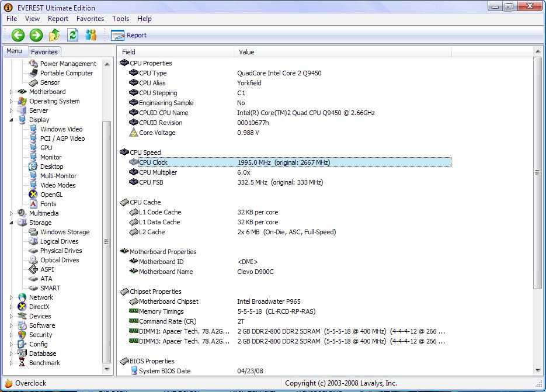Select the CPU Multiplier row
Image resolution: width=546 pixels, height=392 pixels.
[x=158, y=172]
